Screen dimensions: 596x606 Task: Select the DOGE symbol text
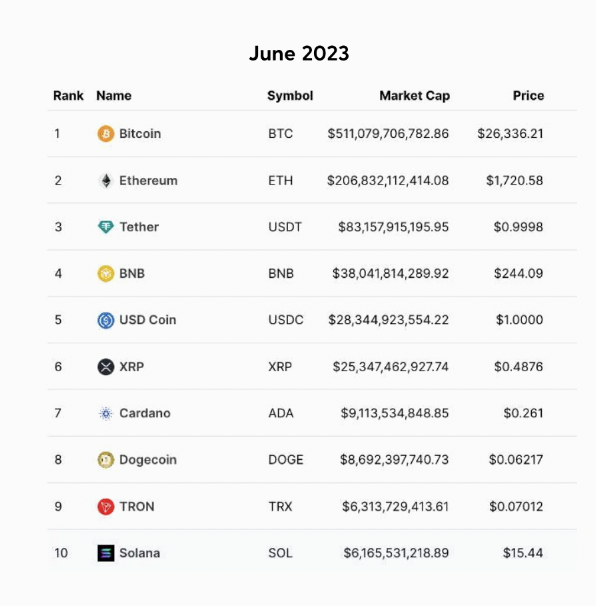tap(286, 460)
